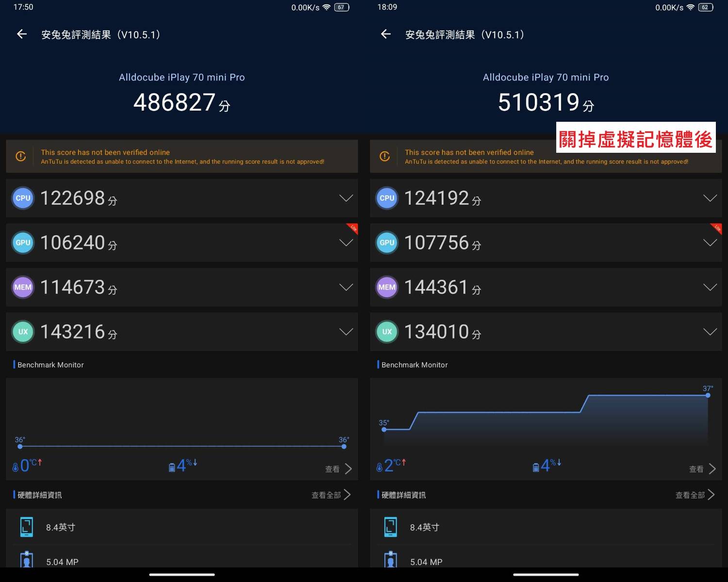728x582 pixels.
Task: Expand UX score 143216 details
Action: point(346,332)
